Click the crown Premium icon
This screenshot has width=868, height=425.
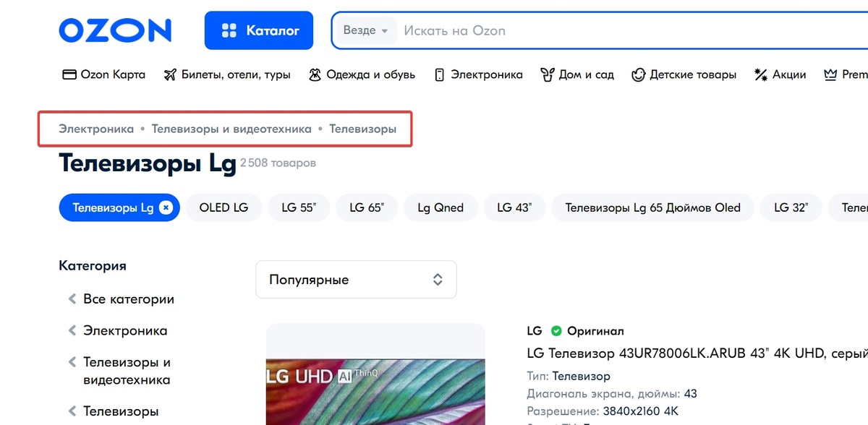pyautogui.click(x=830, y=74)
